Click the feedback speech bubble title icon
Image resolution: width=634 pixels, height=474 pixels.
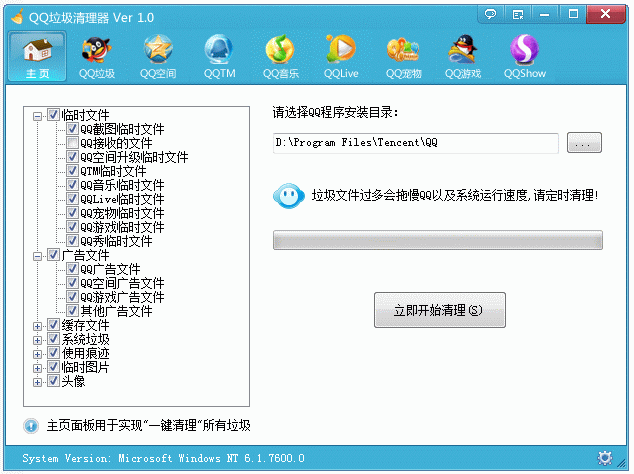point(490,15)
